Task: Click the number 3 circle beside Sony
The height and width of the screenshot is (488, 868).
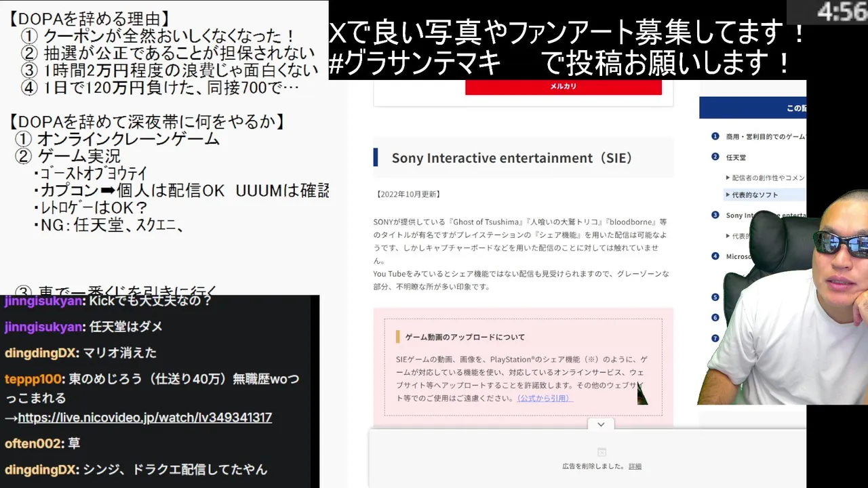Action: pyautogui.click(x=715, y=215)
